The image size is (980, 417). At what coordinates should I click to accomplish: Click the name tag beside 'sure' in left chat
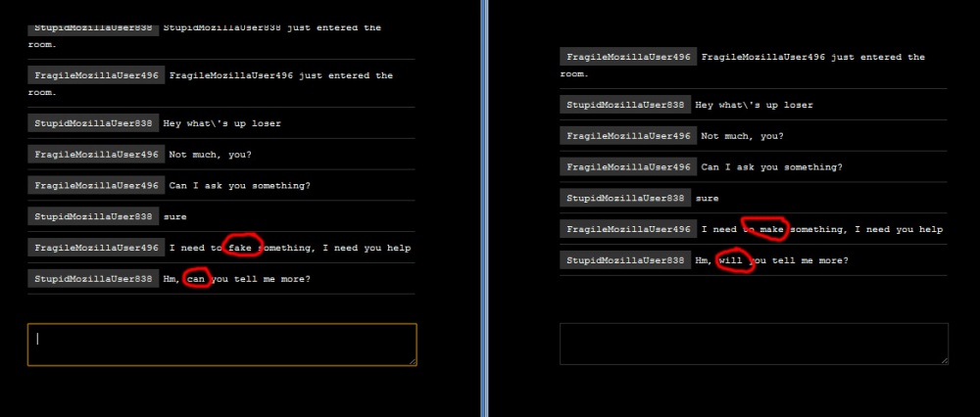click(x=93, y=216)
